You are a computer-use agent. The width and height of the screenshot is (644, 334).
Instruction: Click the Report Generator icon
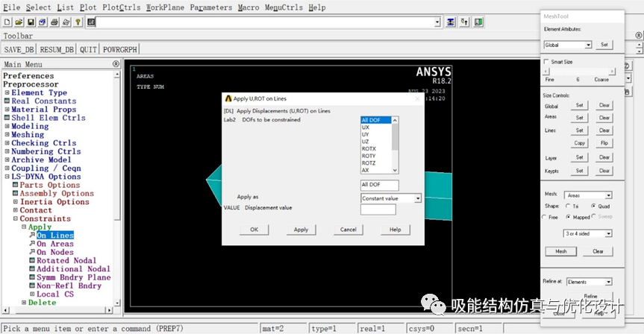66,22
